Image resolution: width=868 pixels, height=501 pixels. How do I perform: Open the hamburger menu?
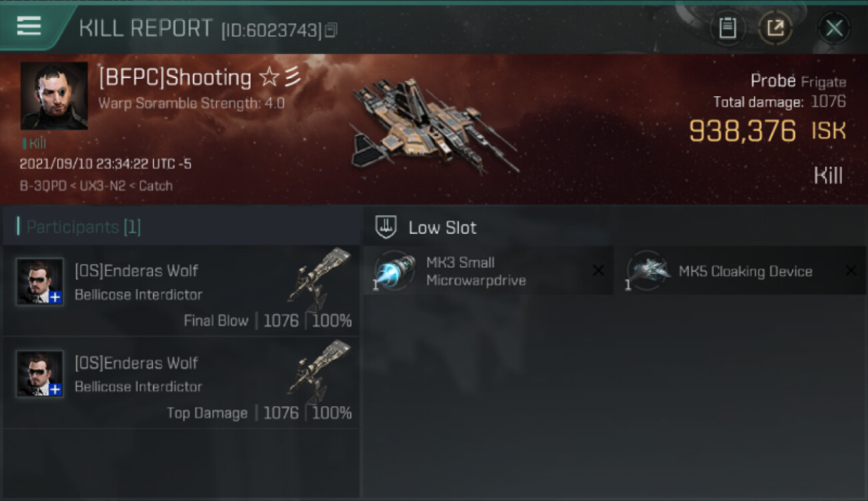(29, 25)
